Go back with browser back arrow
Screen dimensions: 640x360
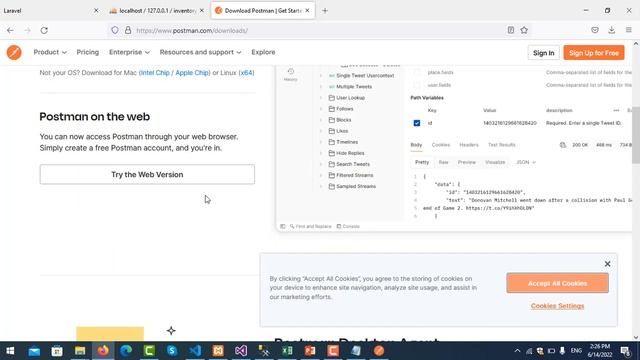pos(10,30)
